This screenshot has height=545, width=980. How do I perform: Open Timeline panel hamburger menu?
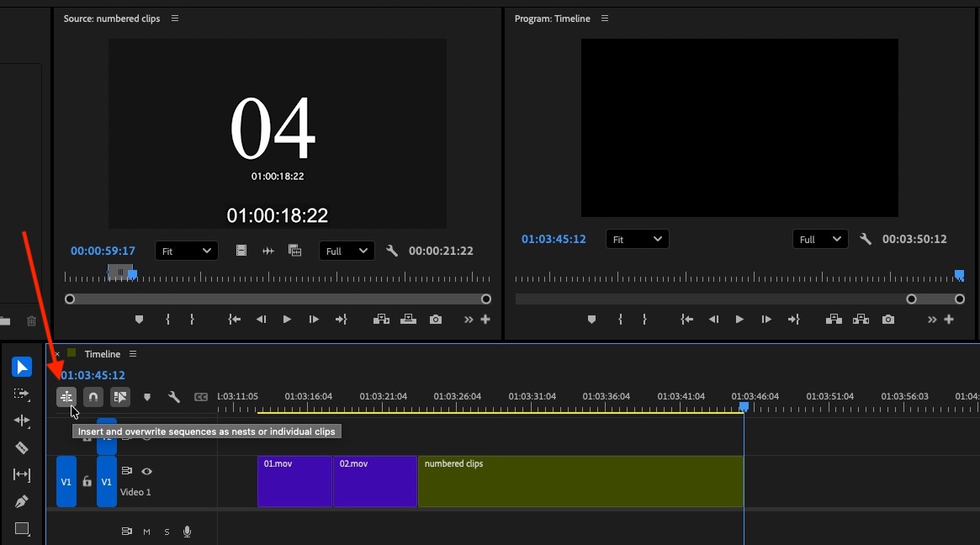click(x=133, y=354)
